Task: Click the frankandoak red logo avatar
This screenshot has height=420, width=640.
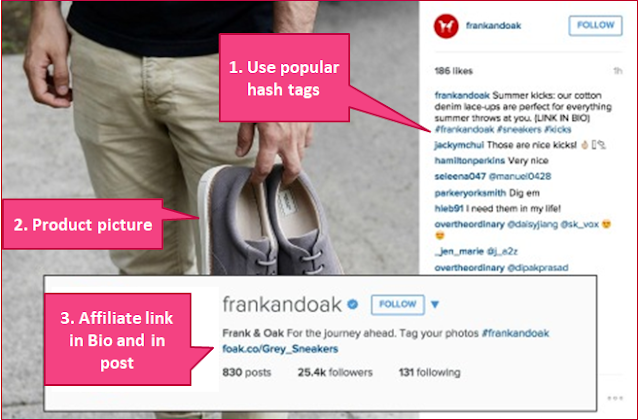Action: point(446,26)
